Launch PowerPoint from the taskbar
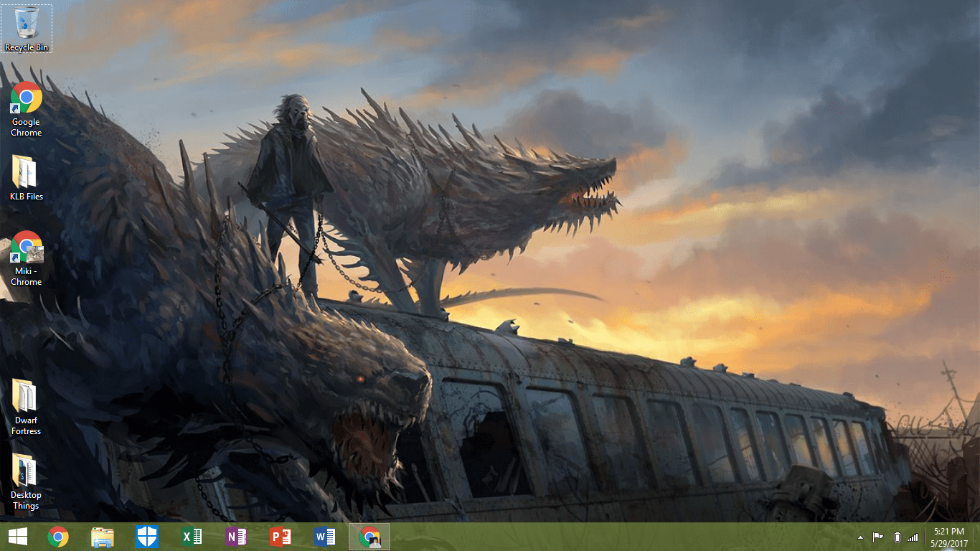Viewport: 980px width, 551px height. pos(281,537)
